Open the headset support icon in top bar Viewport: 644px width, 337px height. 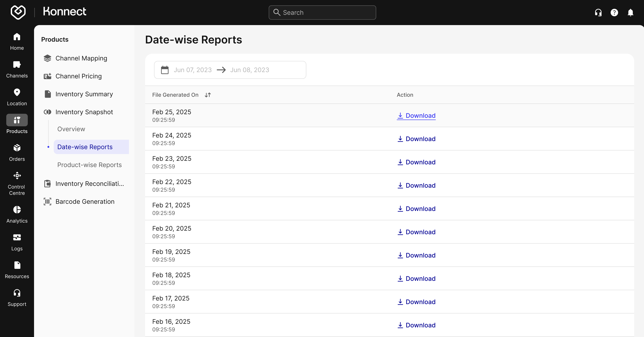click(x=598, y=13)
